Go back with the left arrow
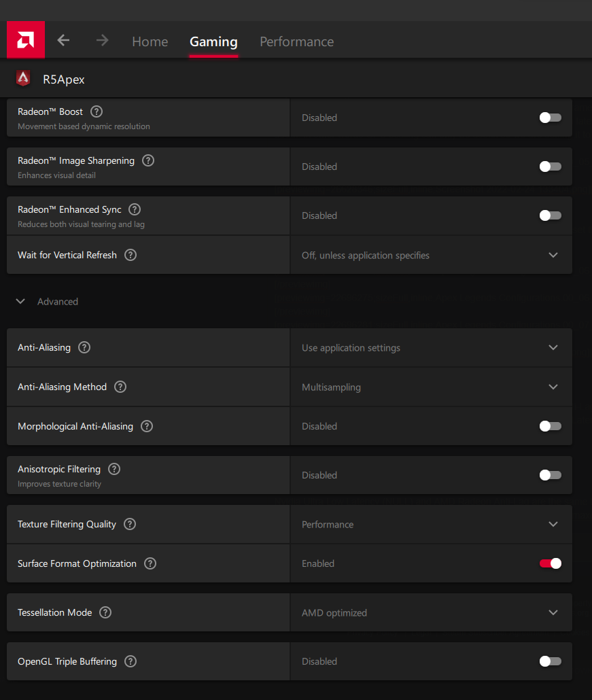The image size is (592, 700). [x=63, y=41]
